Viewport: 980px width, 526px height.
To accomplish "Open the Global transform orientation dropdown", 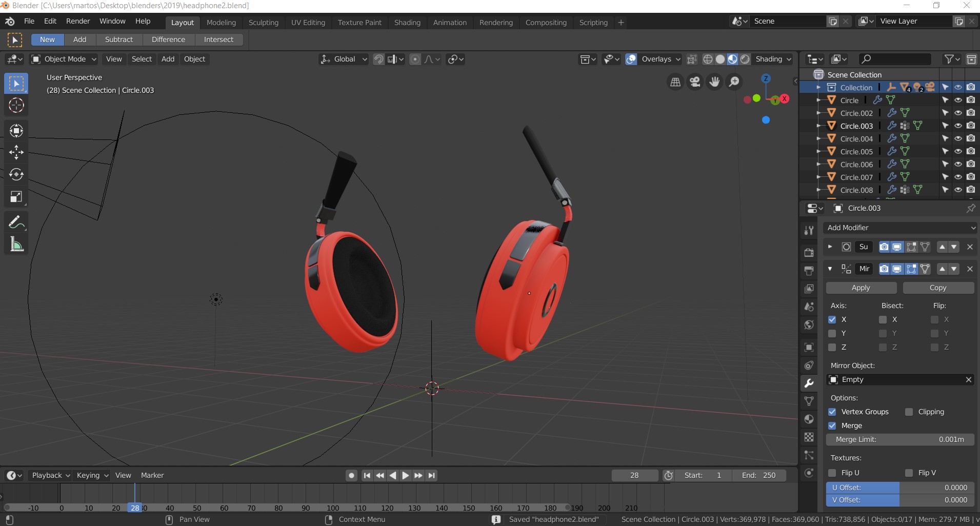I will point(344,59).
